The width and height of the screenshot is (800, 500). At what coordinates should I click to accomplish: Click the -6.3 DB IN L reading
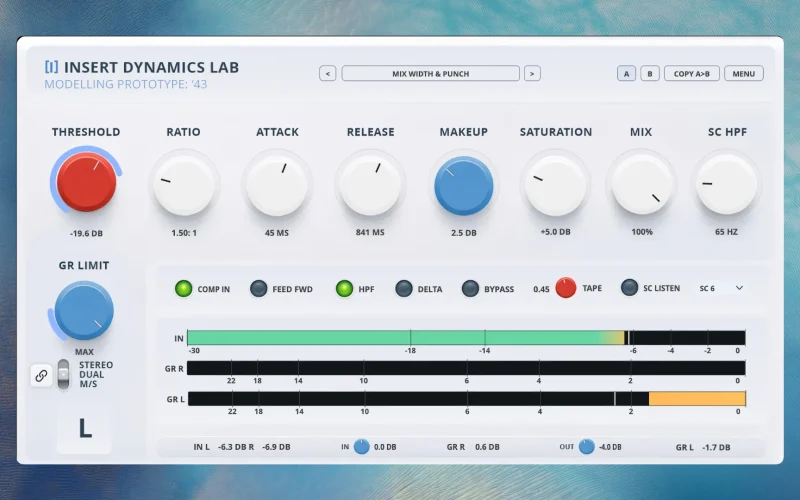232,447
